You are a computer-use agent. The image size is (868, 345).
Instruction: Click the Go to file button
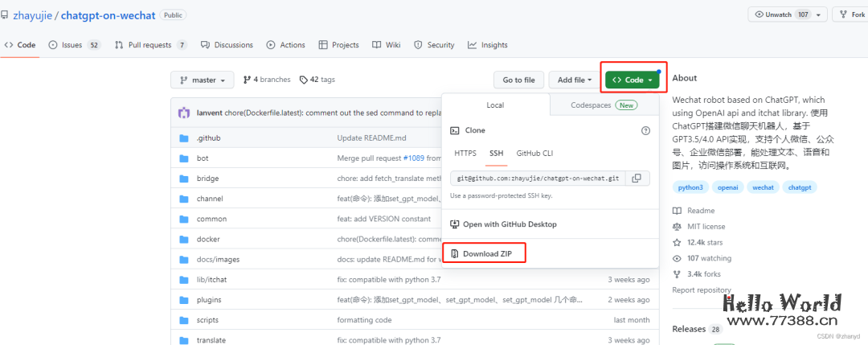coord(518,80)
